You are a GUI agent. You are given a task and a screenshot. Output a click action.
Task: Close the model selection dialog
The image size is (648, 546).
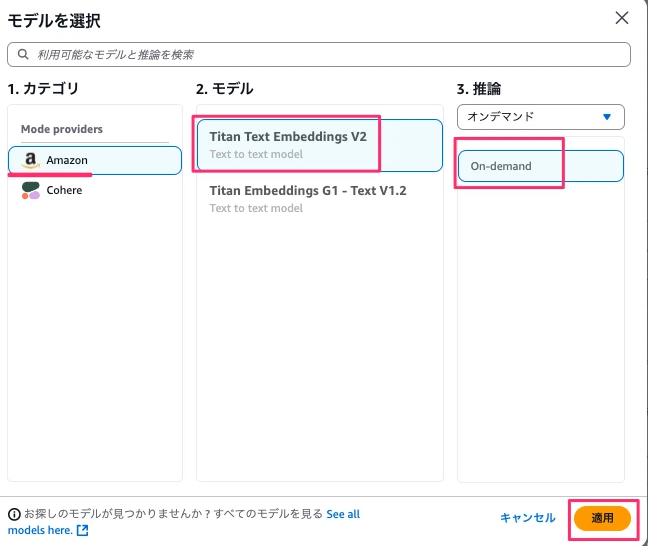622,18
